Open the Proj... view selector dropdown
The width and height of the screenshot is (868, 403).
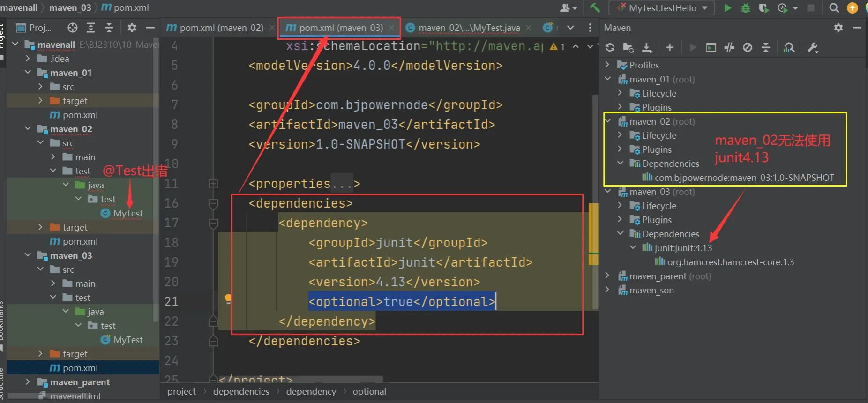click(x=34, y=28)
